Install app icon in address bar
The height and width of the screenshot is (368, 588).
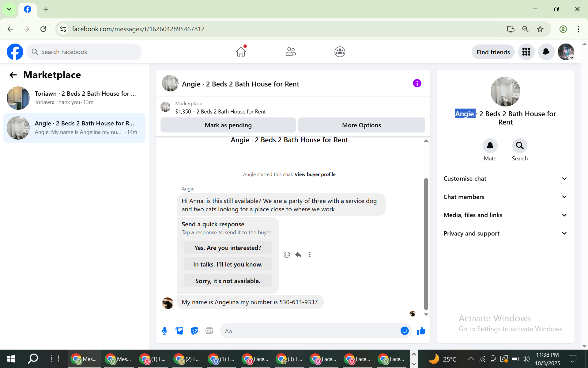tap(511, 29)
